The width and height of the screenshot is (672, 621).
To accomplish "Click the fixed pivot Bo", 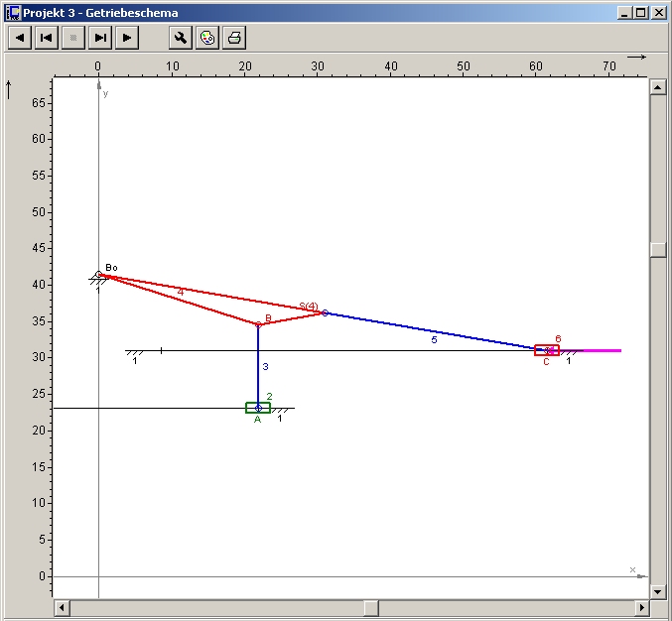I will tap(98, 275).
